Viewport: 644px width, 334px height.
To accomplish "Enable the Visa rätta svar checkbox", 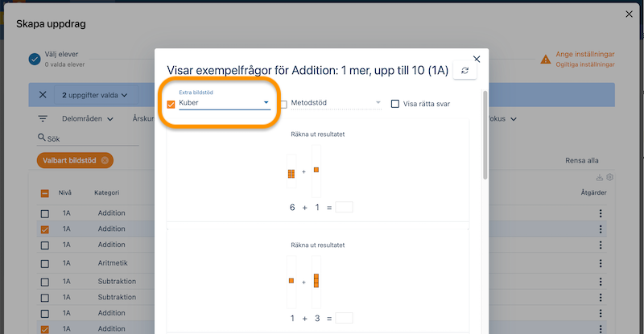I will click(395, 104).
